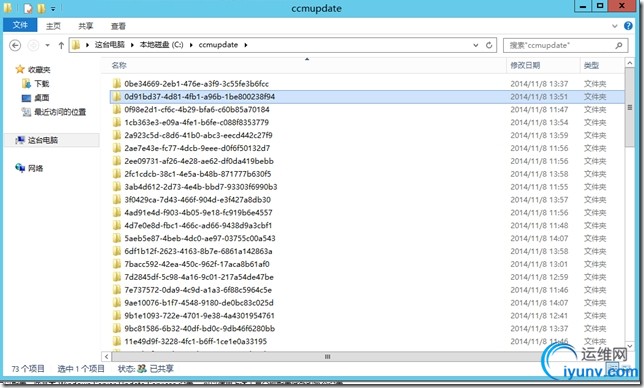Screen dimensions: 644x388
Task: Click folder icon of 2a923c5d-c8d6-41b0-abc3-eecd442c27f9
Action: (x=117, y=135)
